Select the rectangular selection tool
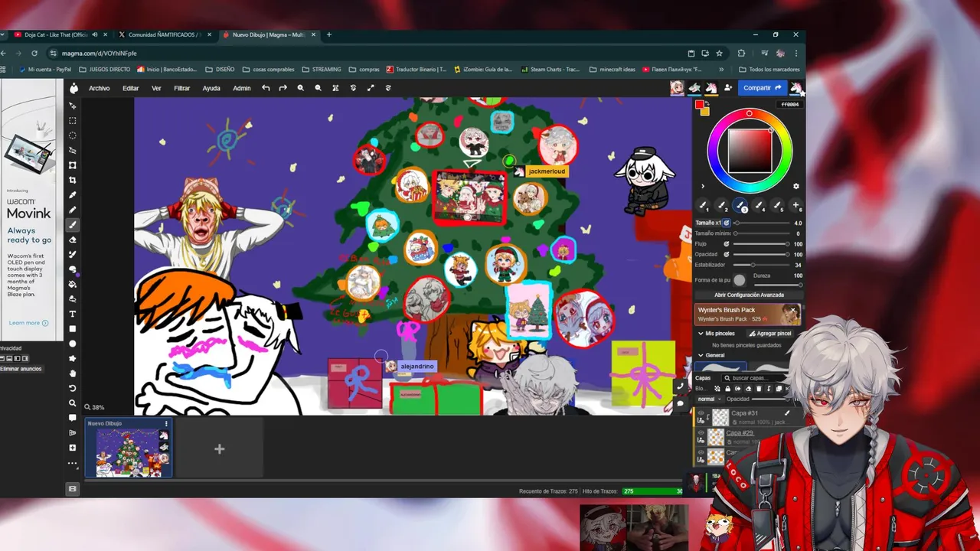Screen dimensions: 980x551 [x=73, y=121]
